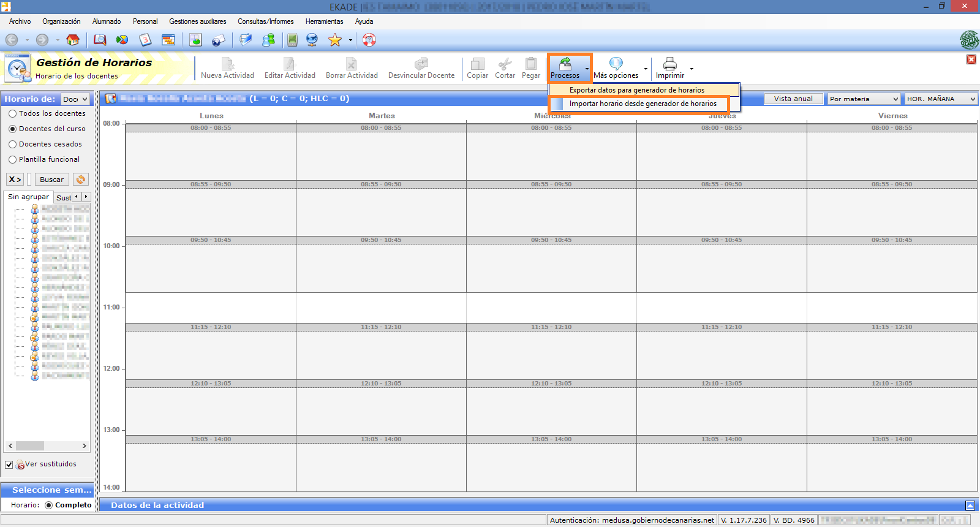The width and height of the screenshot is (980, 527).
Task: Open the Herramientas menu
Action: click(x=325, y=21)
